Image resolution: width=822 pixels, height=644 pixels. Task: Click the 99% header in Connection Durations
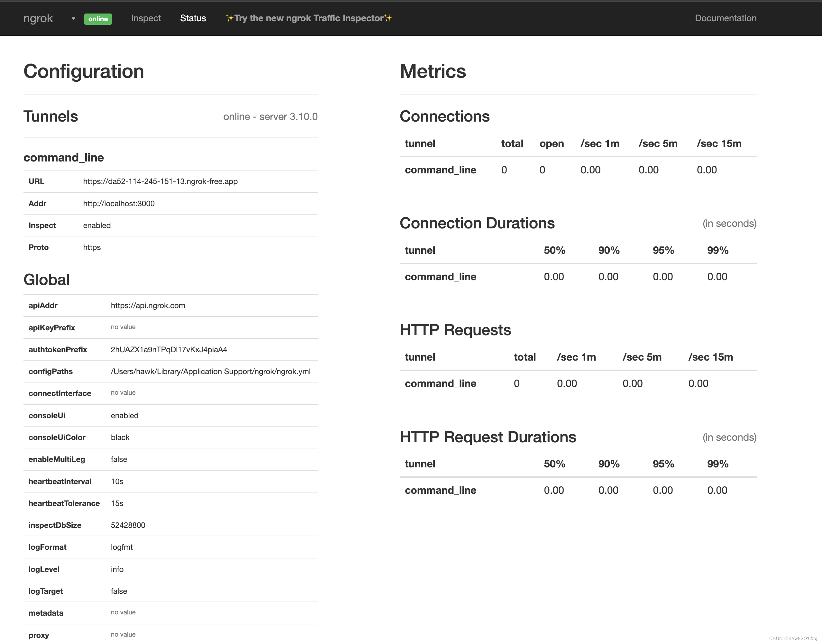click(717, 250)
